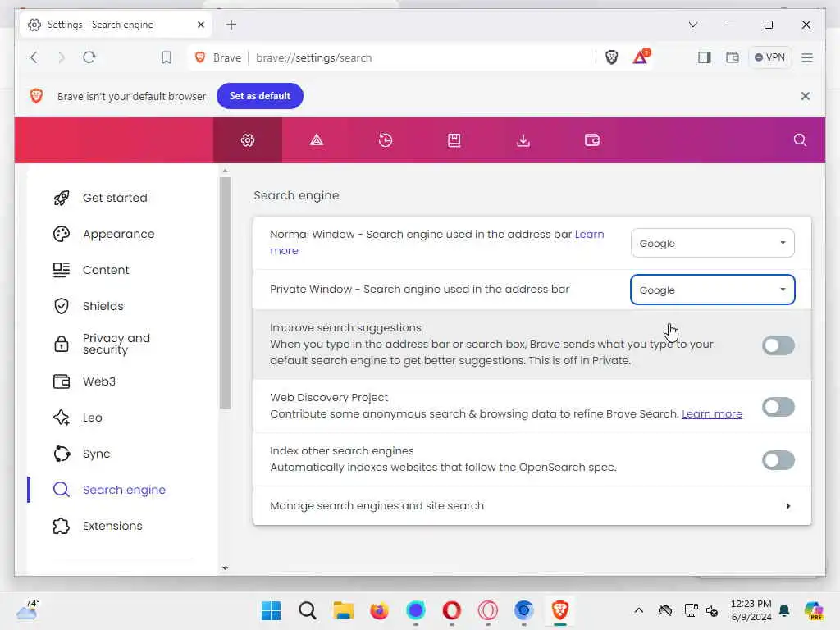Image resolution: width=840 pixels, height=630 pixels.
Task: Show hidden system tray icons
Action: (x=638, y=610)
